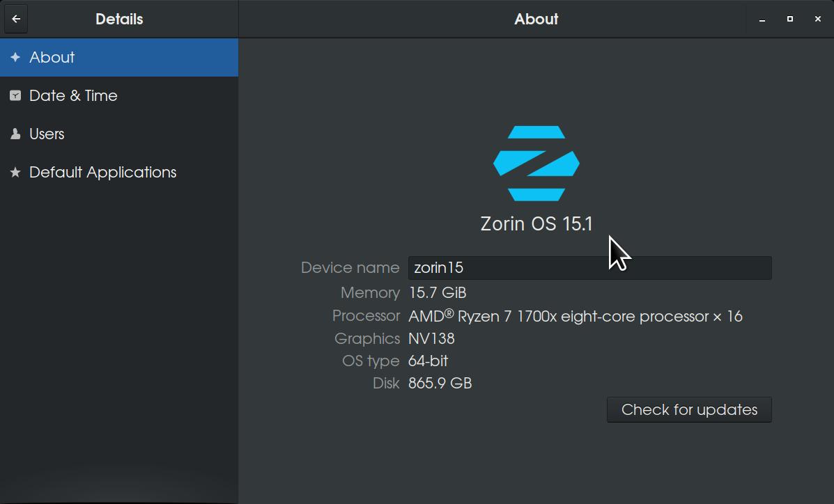This screenshot has height=504, width=834.
Task: Click the Date & Time calendar icon
Action: [x=15, y=95]
